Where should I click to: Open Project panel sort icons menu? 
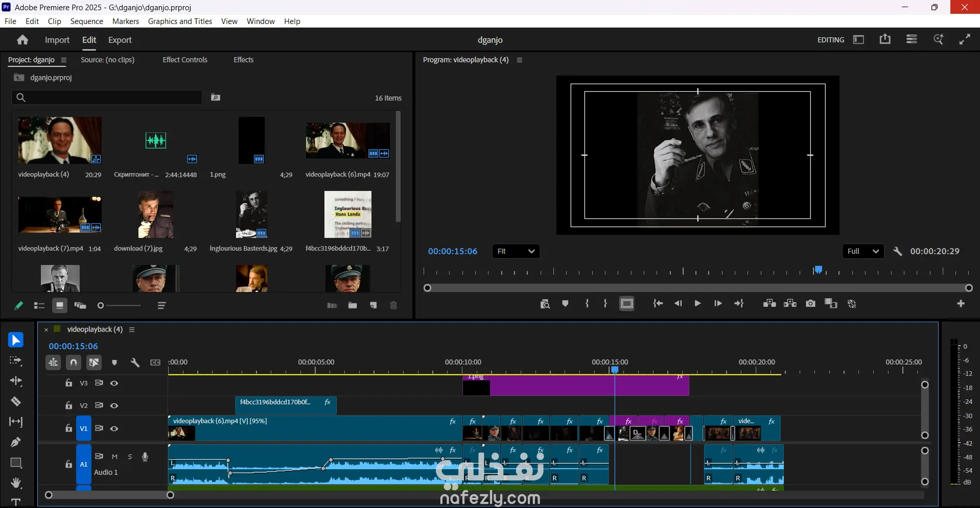[x=162, y=305]
